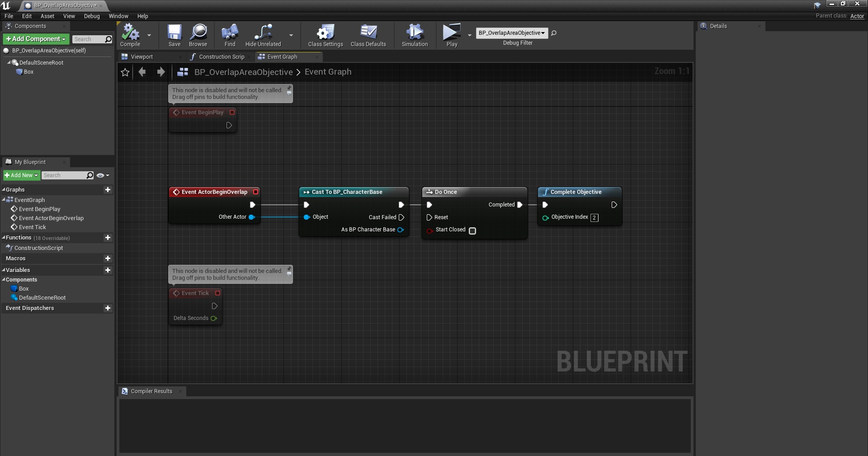Open the Asset menu
The width and height of the screenshot is (868, 456).
pos(47,16)
